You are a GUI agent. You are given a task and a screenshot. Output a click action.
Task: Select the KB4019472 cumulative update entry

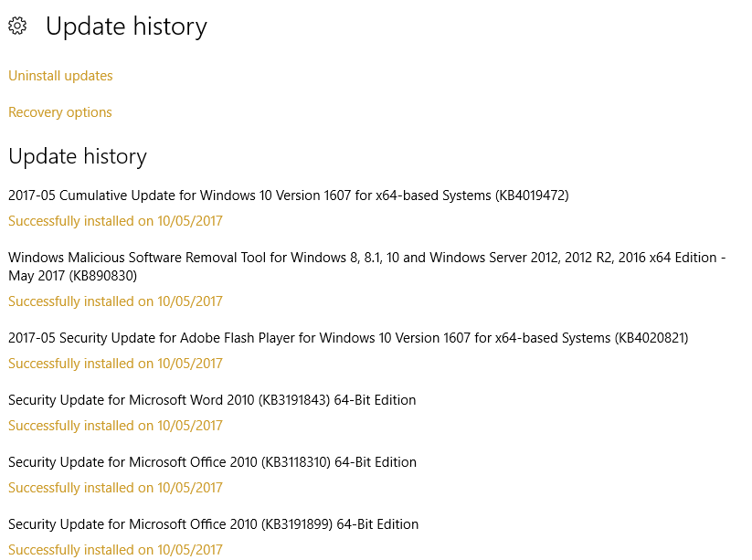coord(288,195)
